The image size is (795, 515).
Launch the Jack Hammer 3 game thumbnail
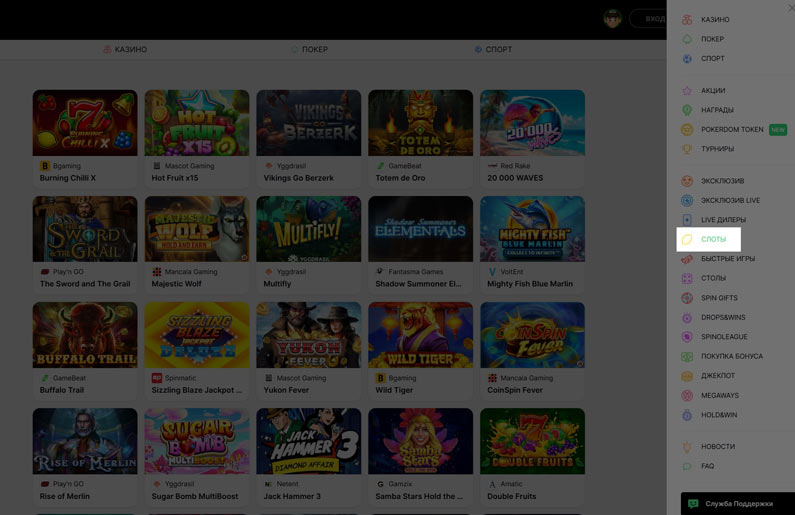click(309, 441)
